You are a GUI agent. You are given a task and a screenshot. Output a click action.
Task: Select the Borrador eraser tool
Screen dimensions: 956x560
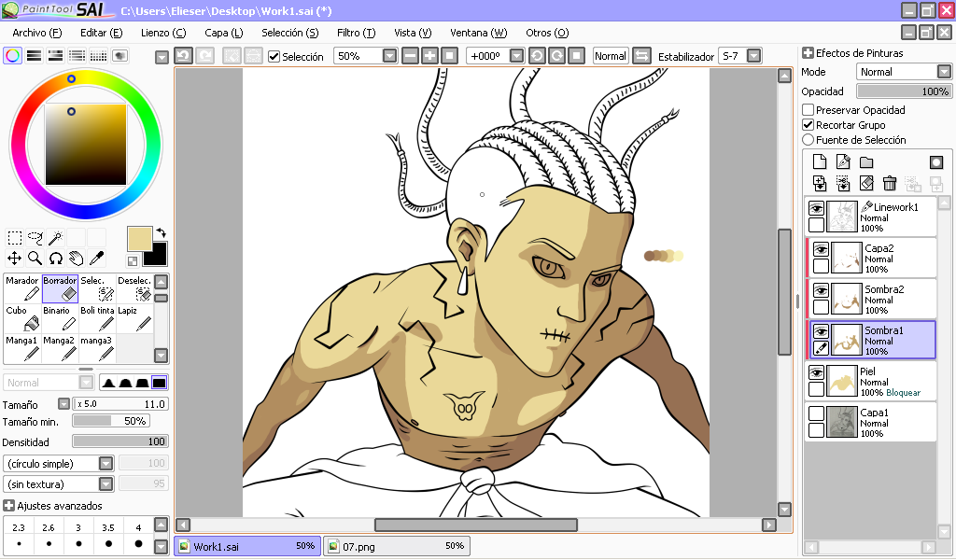click(x=60, y=288)
